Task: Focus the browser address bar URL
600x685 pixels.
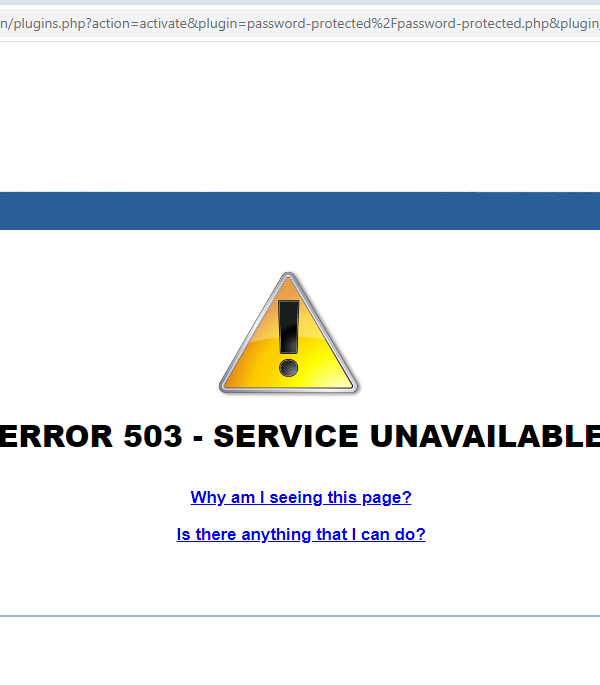Action: click(x=300, y=23)
